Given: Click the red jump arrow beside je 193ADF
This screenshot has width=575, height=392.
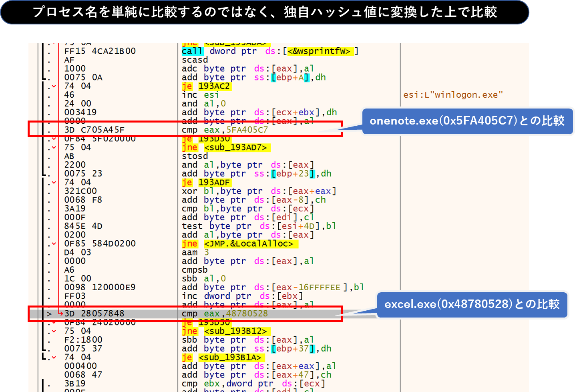Looking at the screenshot, I should coord(54,183).
